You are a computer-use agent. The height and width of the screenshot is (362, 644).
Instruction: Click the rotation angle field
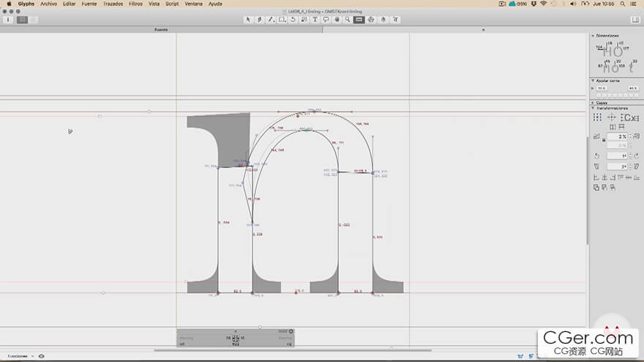click(x=618, y=156)
